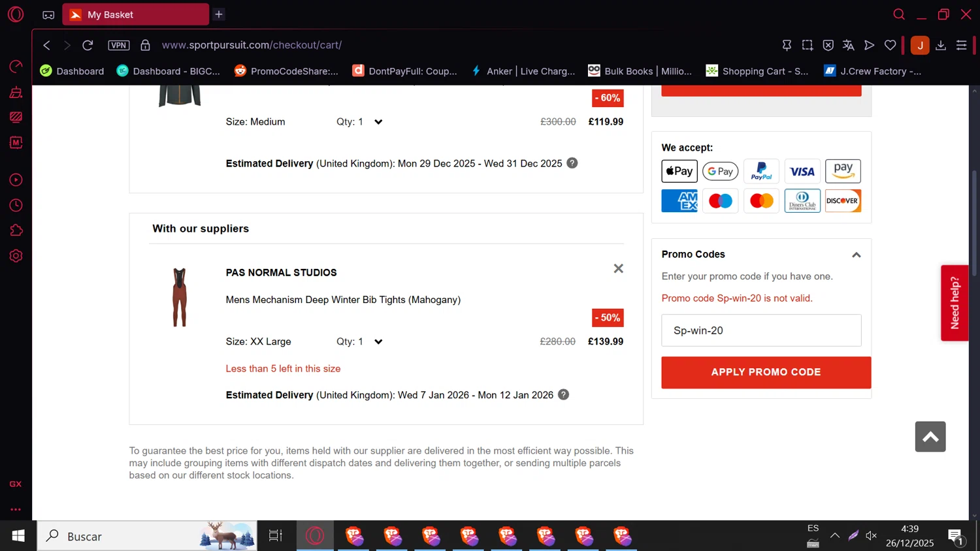This screenshot has width=980, height=551.
Task: Open extensions cube icon in sidebar
Action: (16, 230)
